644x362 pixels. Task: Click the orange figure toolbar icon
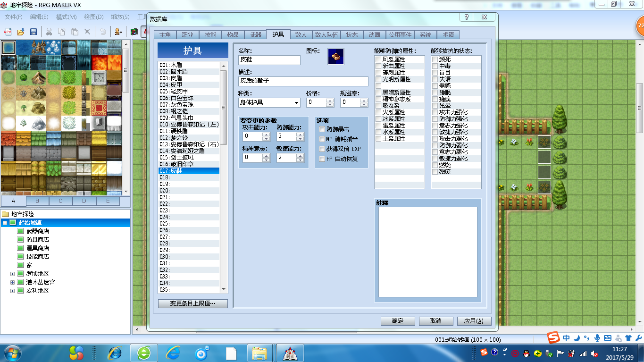(x=117, y=32)
